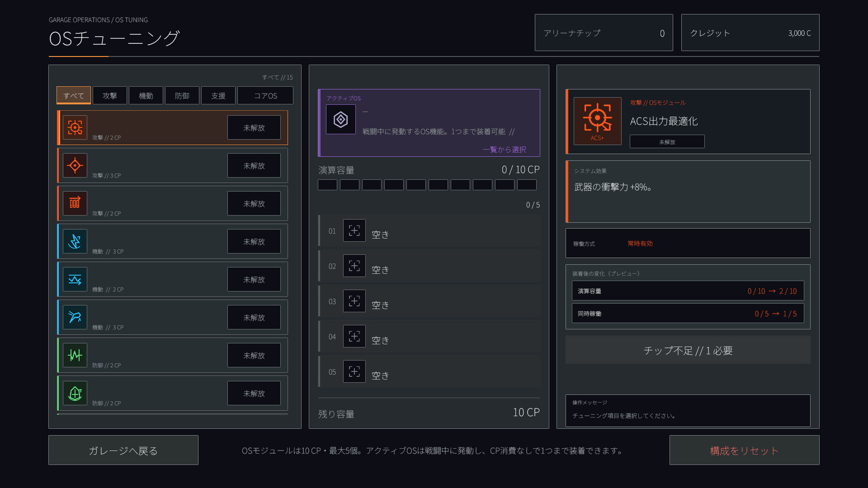868x488 pixels.
Task: Click the 一覧から選択 link
Action: [x=505, y=149]
